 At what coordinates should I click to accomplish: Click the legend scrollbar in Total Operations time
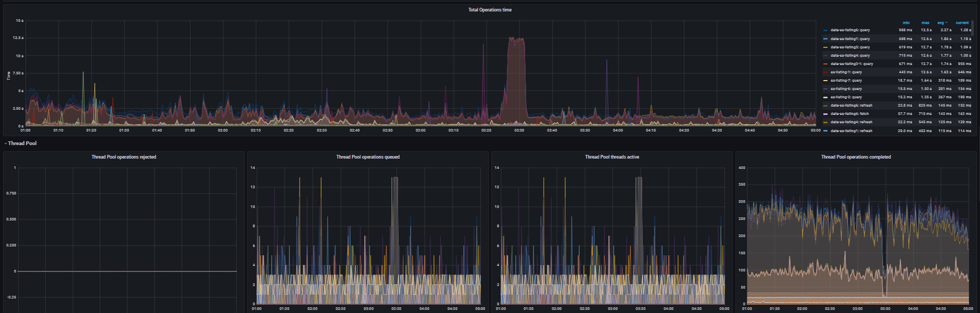972,27
